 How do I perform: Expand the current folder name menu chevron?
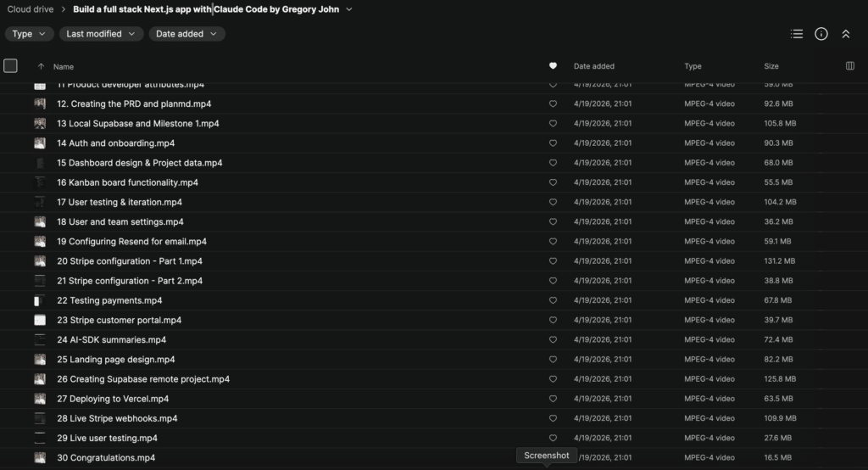click(x=349, y=9)
